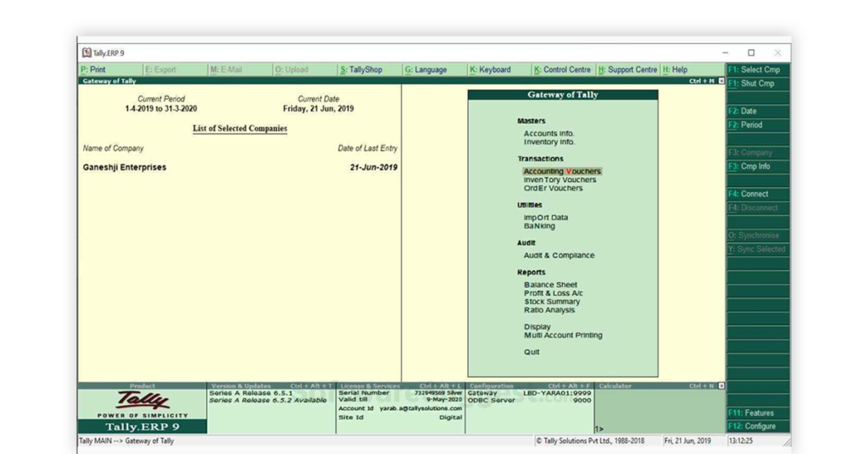The height and width of the screenshot is (454, 868).
Task: Open the Balance Sheet report
Action: tap(550, 285)
